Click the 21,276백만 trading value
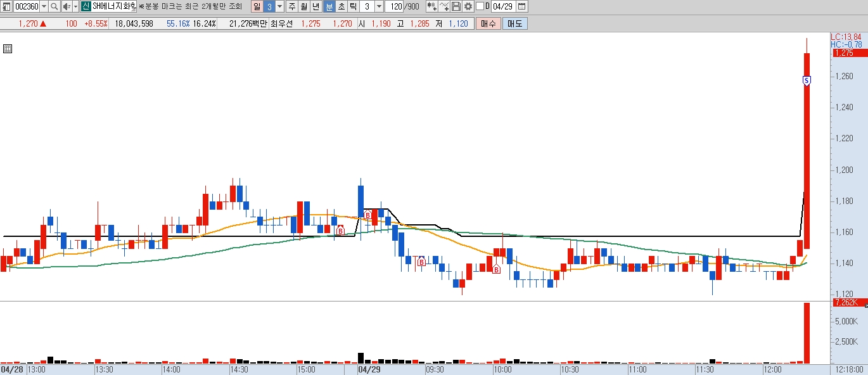This screenshot has height=375, width=868. [248, 23]
